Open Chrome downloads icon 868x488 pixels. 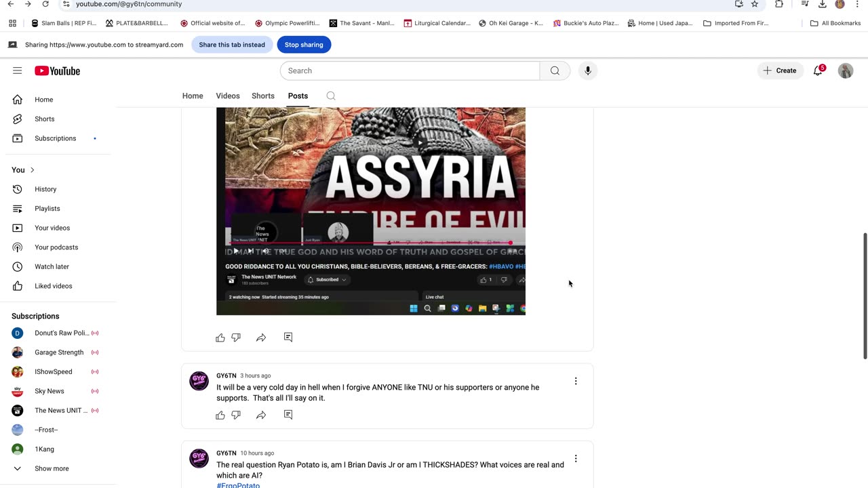coord(823,4)
